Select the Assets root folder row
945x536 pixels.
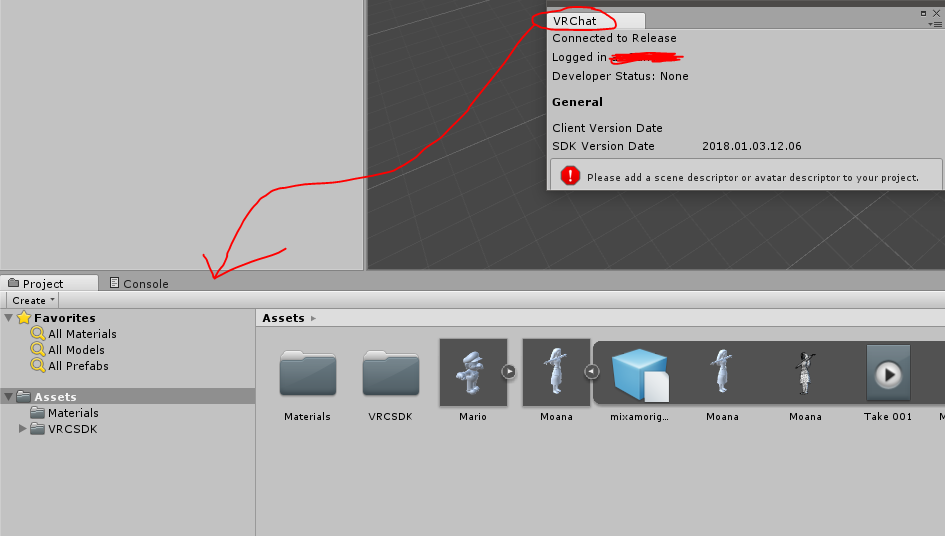(128, 397)
